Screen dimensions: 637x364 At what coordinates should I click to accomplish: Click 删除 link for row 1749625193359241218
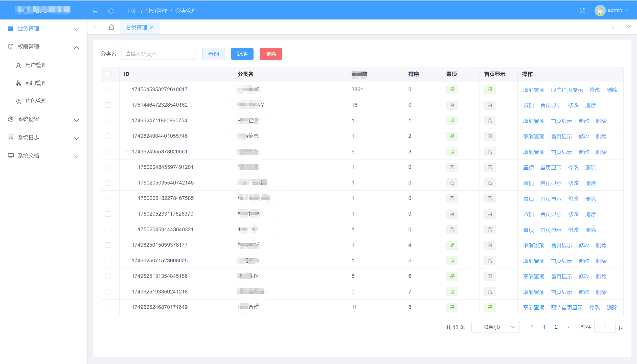(601, 292)
